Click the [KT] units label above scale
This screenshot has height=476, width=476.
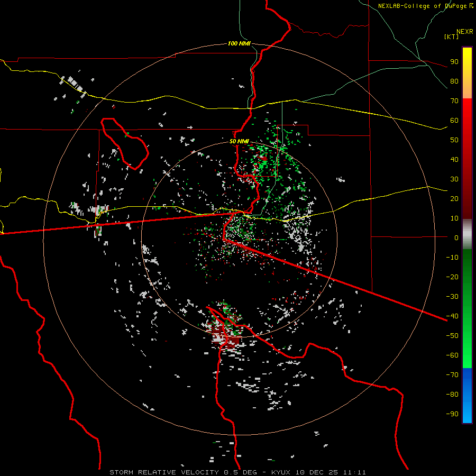coord(452,36)
